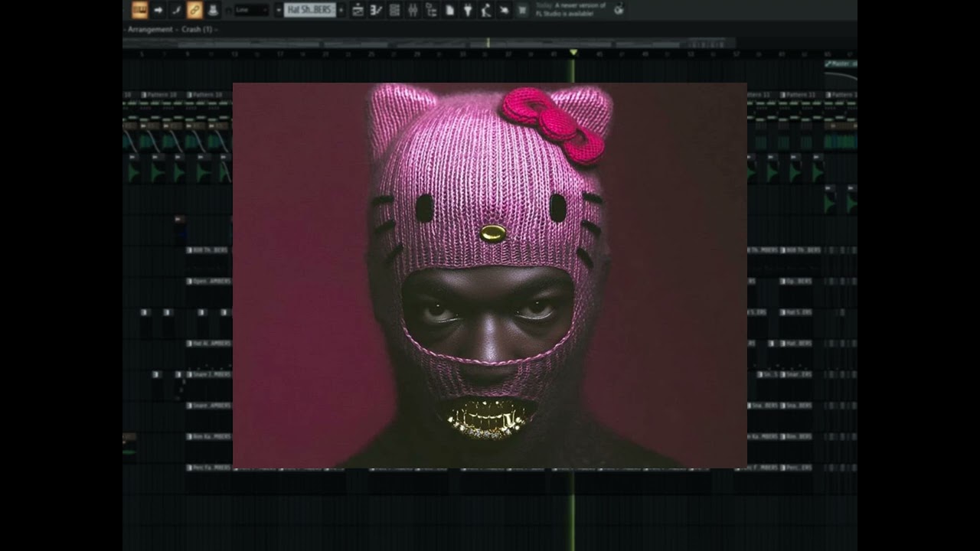Open the Playlist view icon
This screenshot has height=551, width=980.
click(x=358, y=10)
